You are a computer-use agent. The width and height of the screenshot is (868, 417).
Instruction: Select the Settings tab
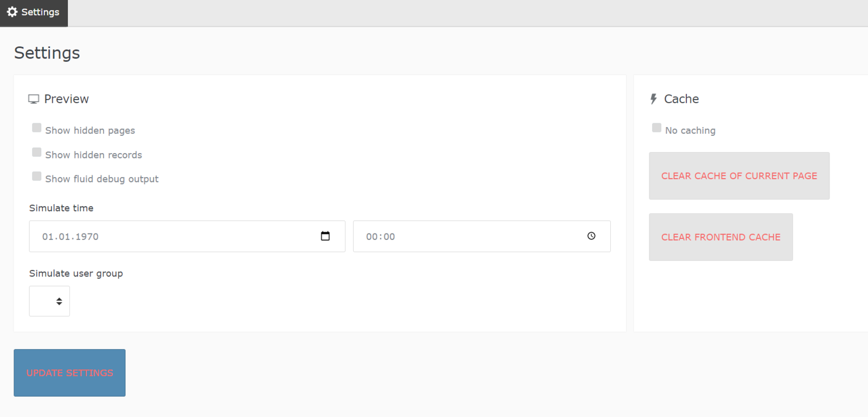tap(34, 12)
